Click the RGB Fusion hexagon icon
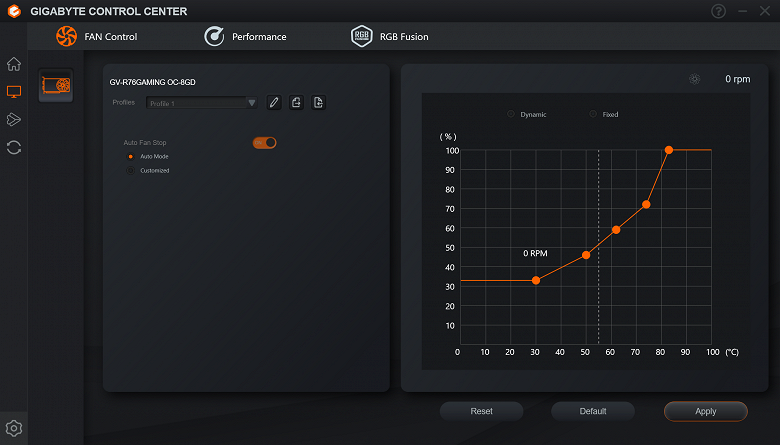Image resolution: width=780 pixels, height=445 pixels. [362, 36]
